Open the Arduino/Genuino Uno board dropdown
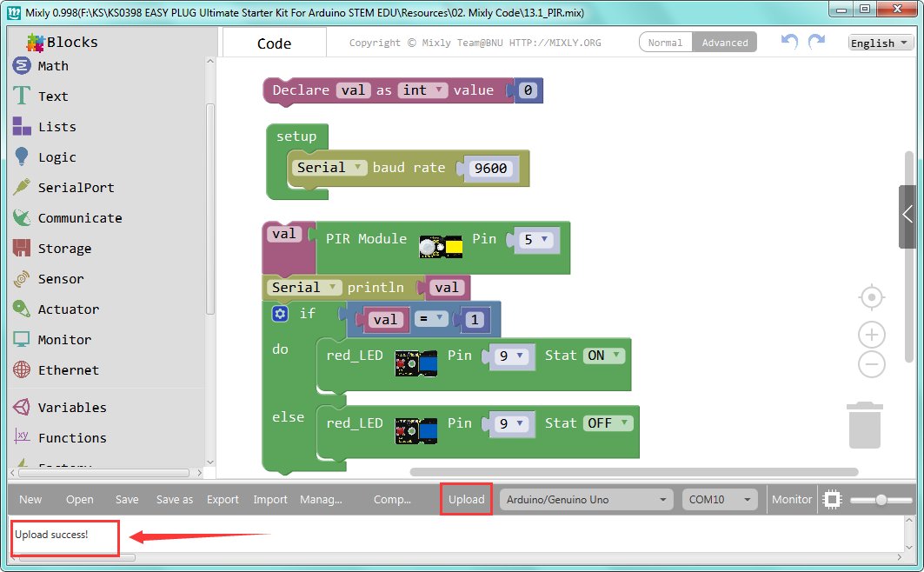 click(587, 500)
